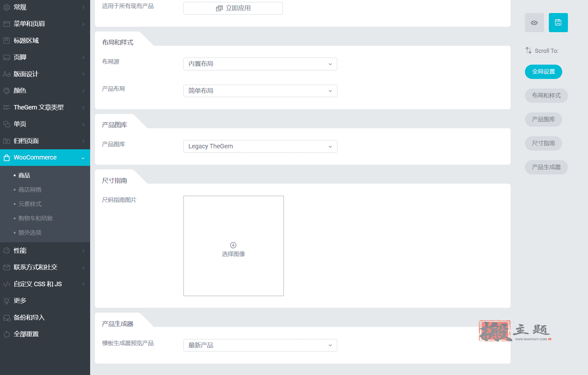Click the 单页 sidebar icon
Screen dimensions: 588x375
coord(7,124)
